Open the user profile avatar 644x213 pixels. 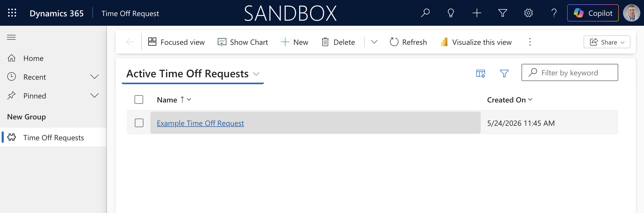631,13
